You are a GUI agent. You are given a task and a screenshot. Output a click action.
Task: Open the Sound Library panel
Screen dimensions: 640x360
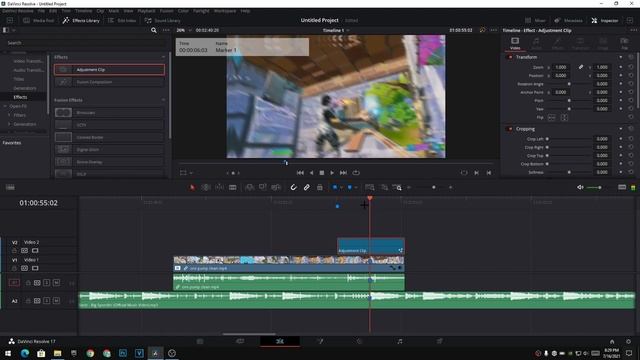tap(162, 20)
